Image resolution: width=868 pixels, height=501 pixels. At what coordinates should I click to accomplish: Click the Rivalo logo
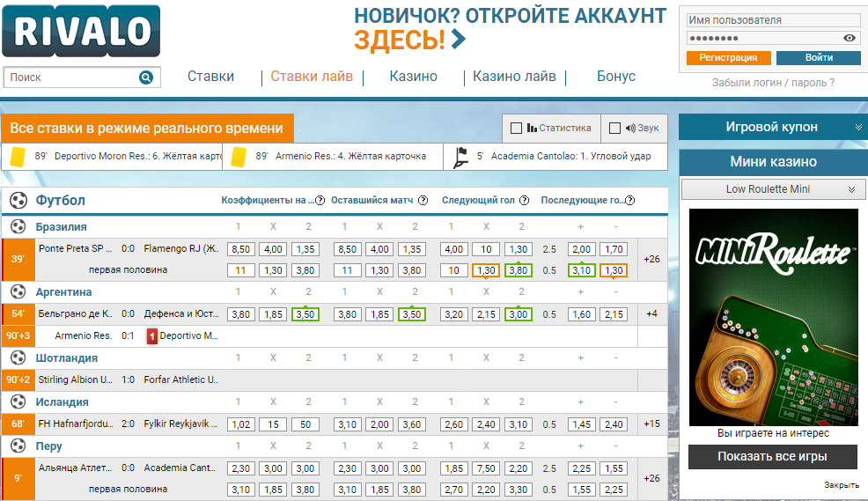click(81, 31)
